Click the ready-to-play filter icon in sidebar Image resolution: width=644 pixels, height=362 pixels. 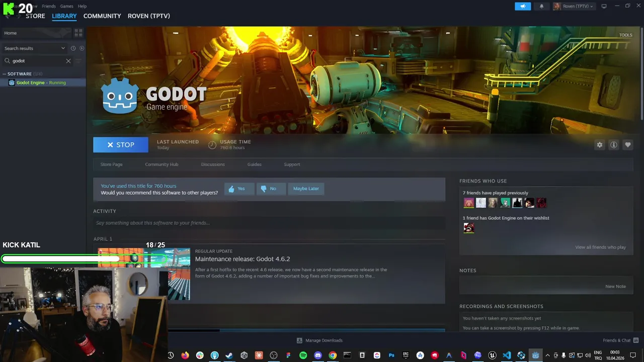(x=82, y=48)
